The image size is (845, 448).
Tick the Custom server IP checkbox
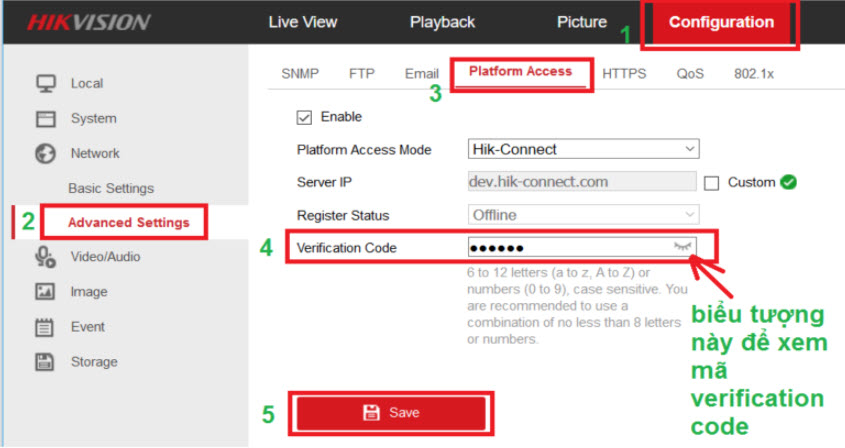click(712, 183)
